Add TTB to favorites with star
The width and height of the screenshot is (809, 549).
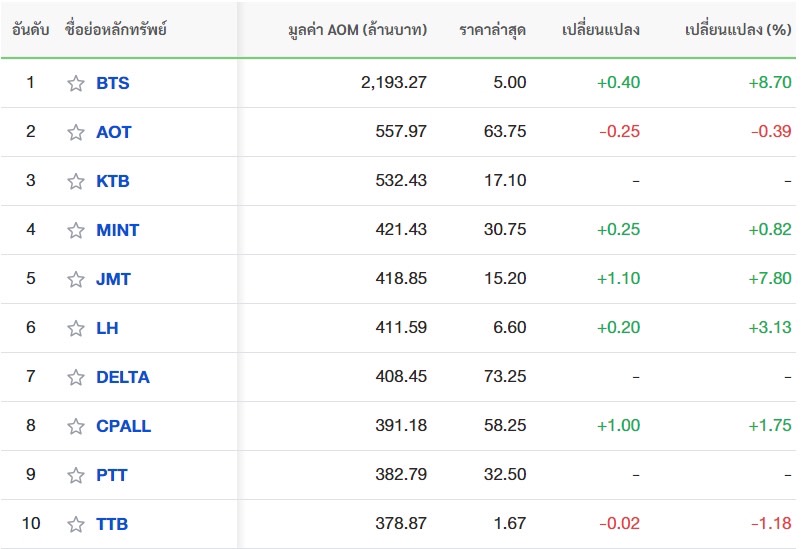tap(76, 524)
